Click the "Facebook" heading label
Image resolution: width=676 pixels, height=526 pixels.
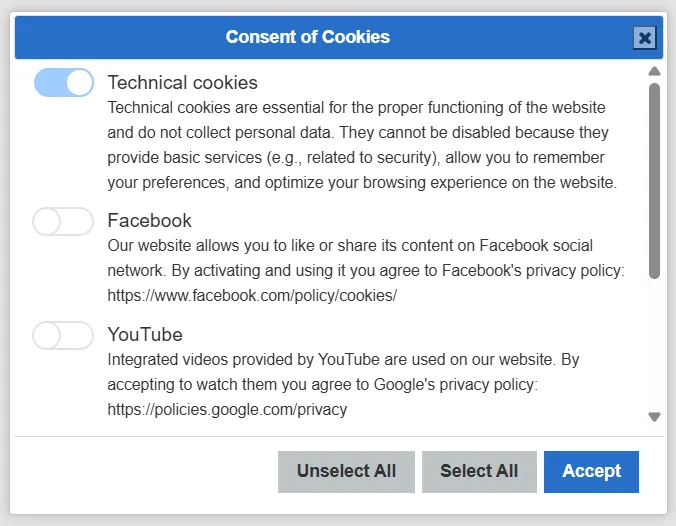[149, 221]
